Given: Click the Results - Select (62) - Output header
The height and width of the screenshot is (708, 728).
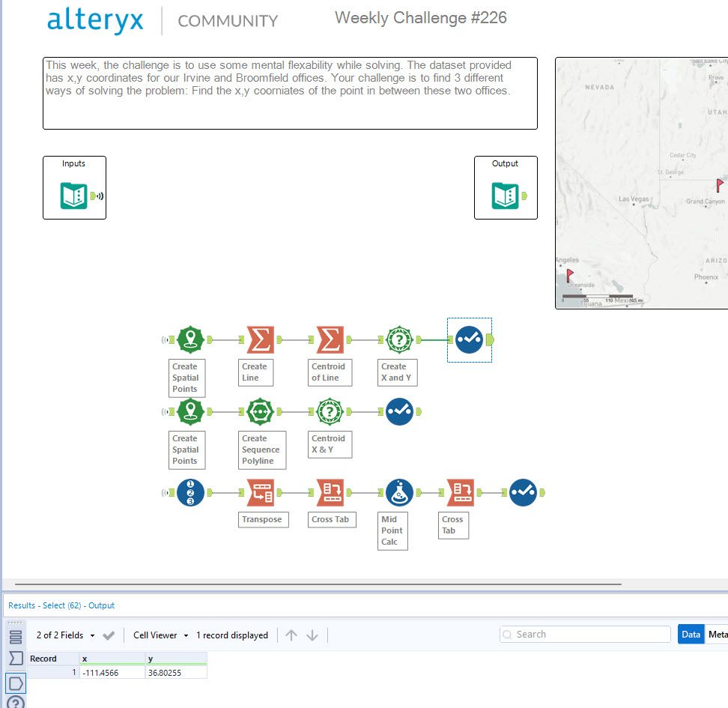Looking at the screenshot, I should click(61, 605).
